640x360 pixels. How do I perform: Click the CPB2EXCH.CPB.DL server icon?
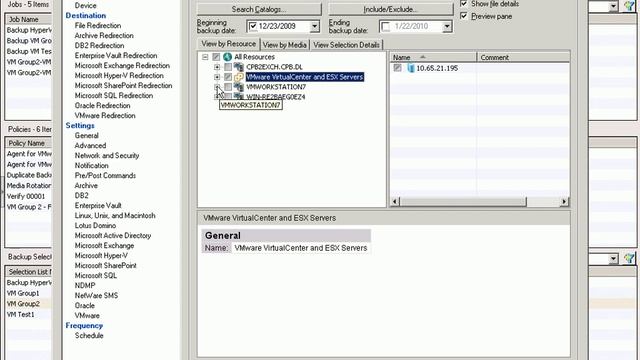click(239, 67)
